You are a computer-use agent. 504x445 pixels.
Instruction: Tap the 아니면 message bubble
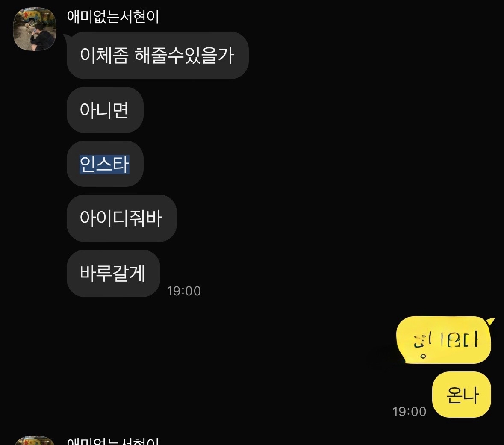coord(105,109)
